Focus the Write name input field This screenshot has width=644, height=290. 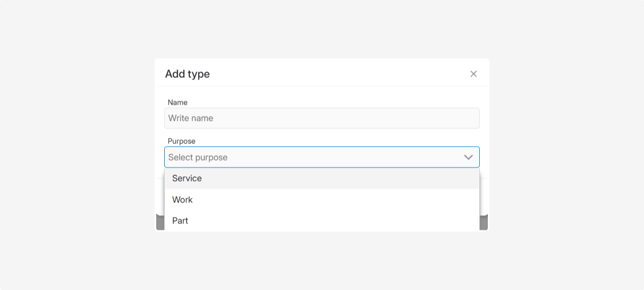click(321, 118)
